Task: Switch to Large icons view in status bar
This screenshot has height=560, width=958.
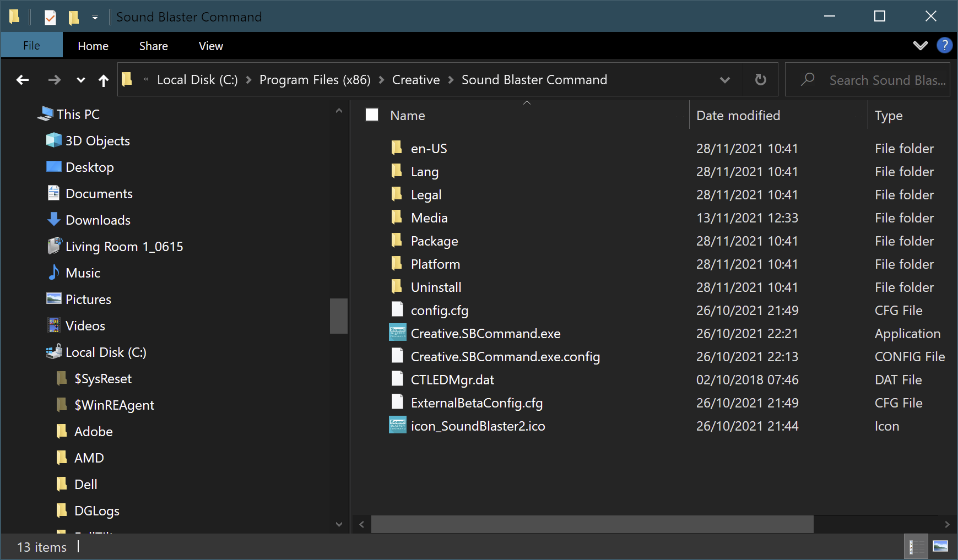Action: tap(940, 546)
